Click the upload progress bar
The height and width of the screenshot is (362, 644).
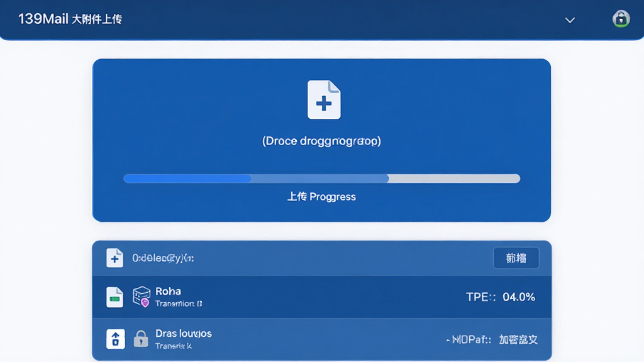(321, 178)
